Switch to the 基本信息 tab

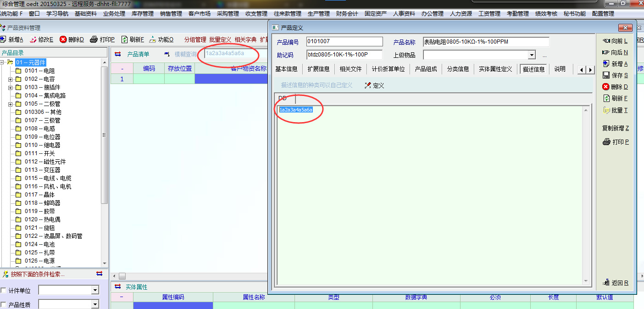[286, 69]
